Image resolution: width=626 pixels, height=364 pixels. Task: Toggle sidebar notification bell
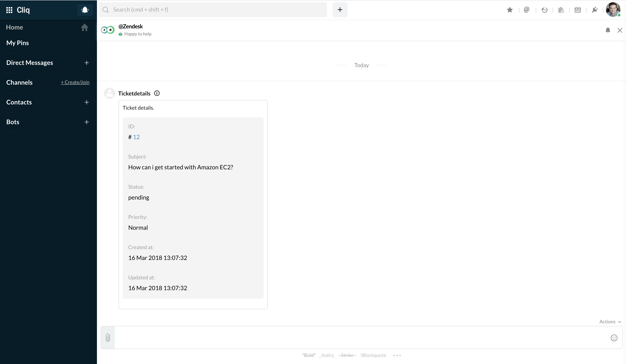click(85, 10)
